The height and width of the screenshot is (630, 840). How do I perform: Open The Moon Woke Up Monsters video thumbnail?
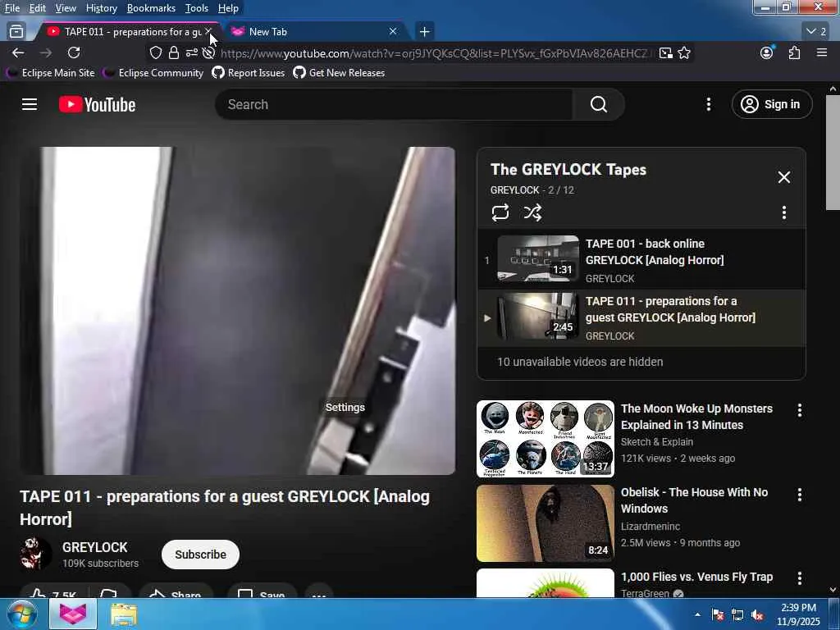tap(546, 439)
